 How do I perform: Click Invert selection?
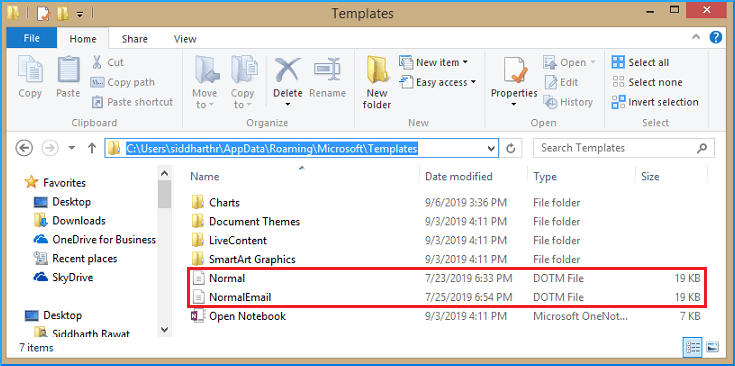coord(655,102)
